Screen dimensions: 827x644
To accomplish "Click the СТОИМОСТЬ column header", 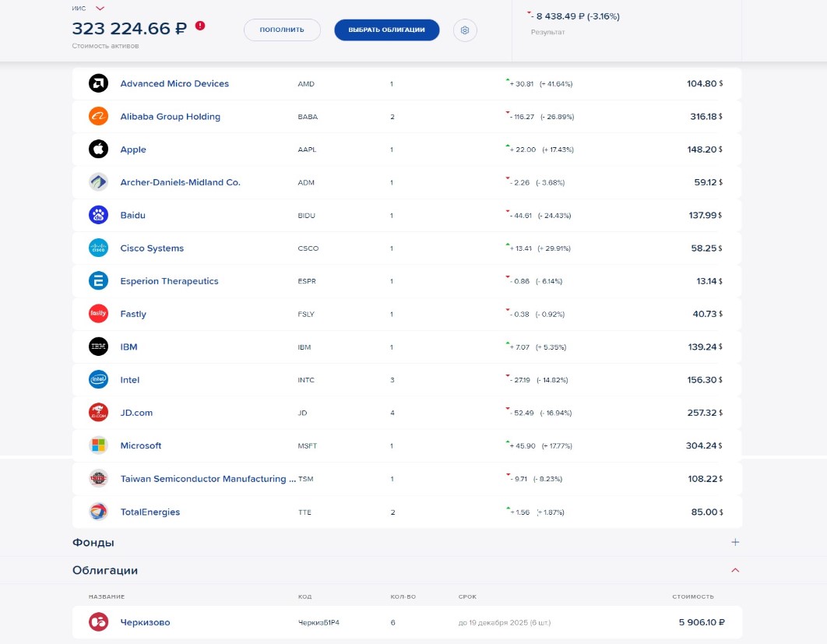I will 692,596.
